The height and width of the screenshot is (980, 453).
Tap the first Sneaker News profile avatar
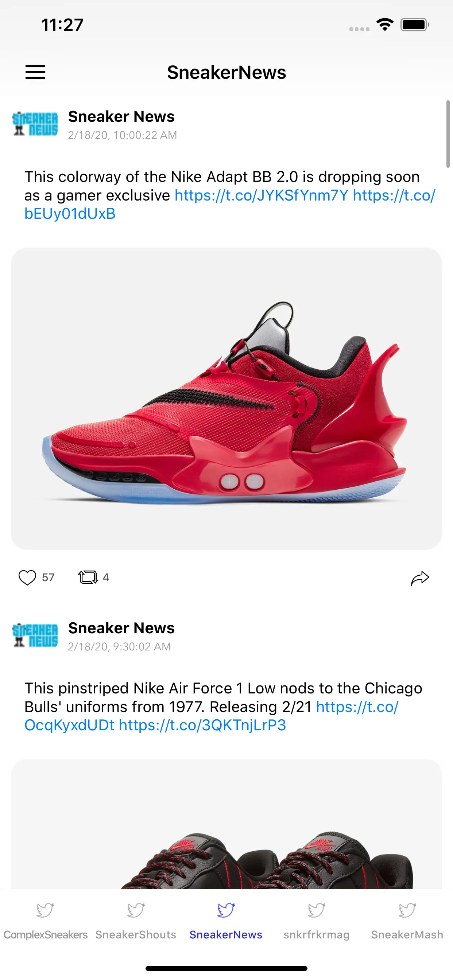[35, 124]
